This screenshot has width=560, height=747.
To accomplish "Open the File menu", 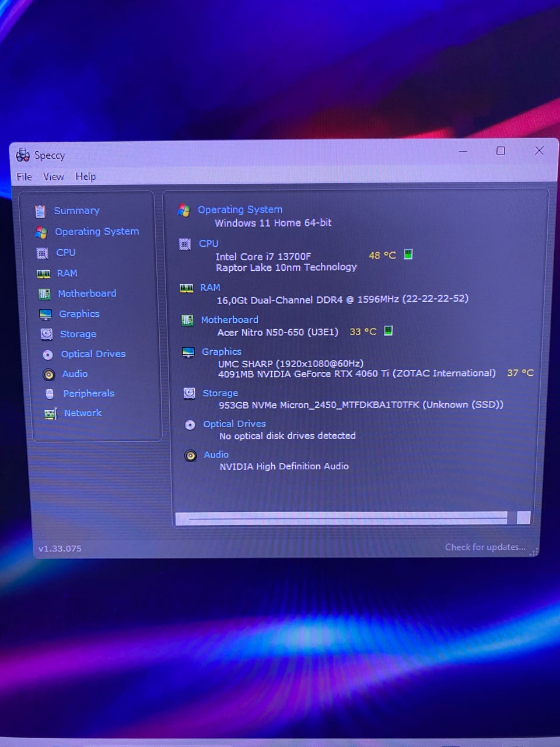I will click(x=24, y=177).
